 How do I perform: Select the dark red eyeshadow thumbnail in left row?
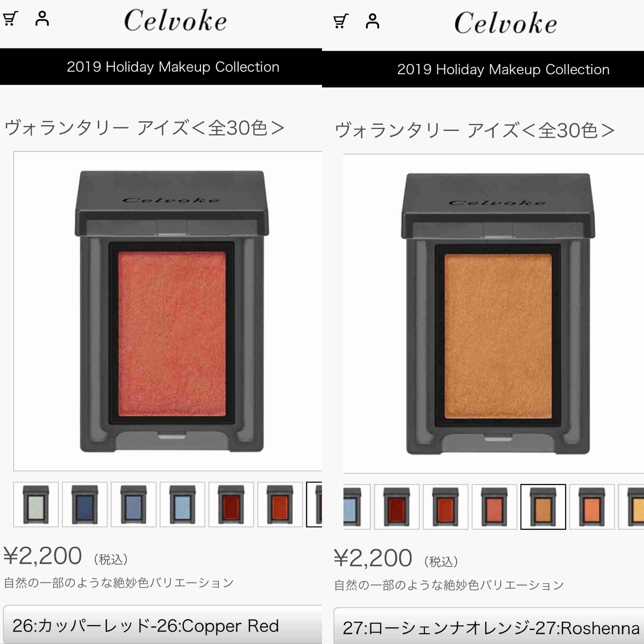[231, 504]
